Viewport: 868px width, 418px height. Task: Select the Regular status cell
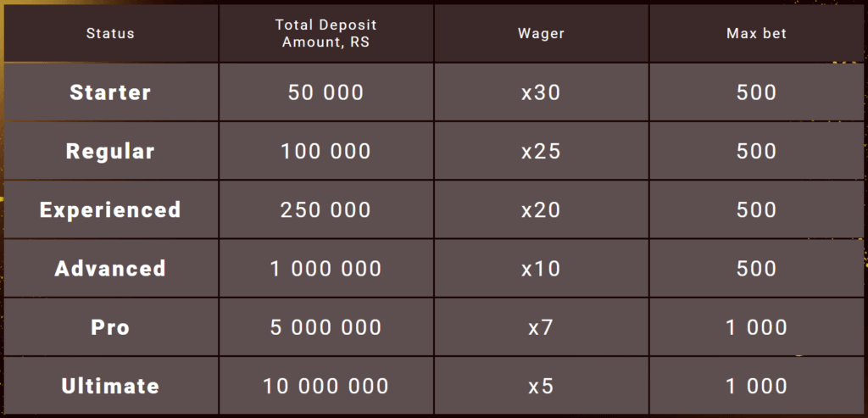110,151
